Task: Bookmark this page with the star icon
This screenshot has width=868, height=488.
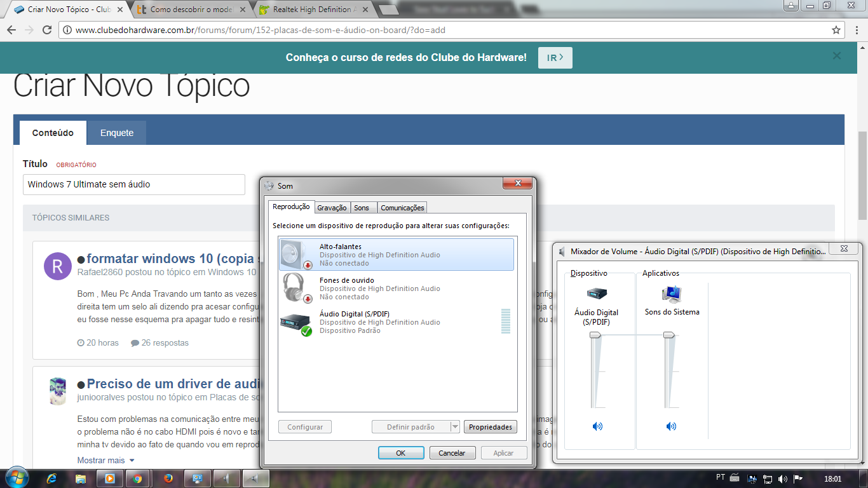Action: click(836, 30)
